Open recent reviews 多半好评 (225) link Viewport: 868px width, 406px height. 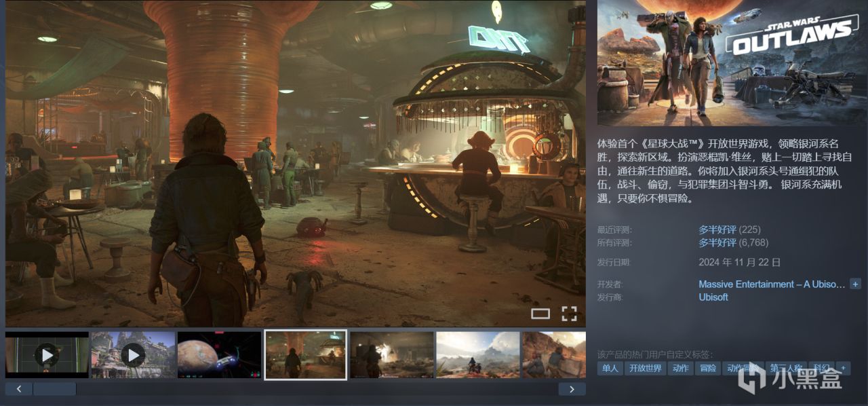point(730,229)
